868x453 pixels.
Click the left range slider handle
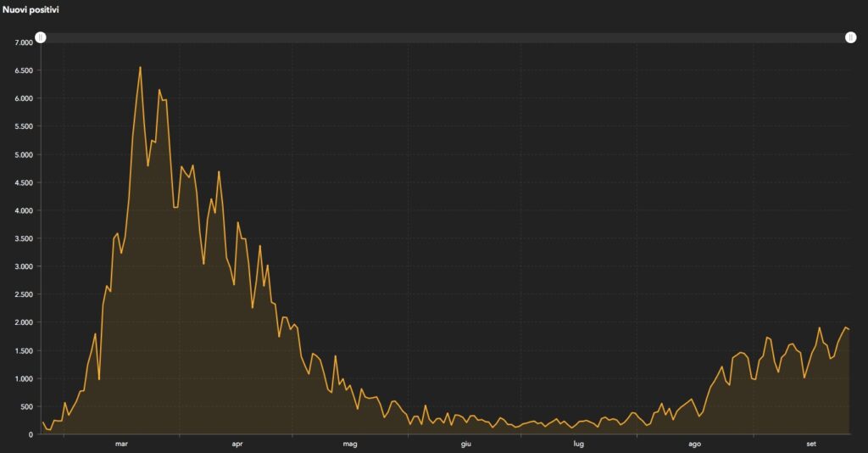[41, 37]
